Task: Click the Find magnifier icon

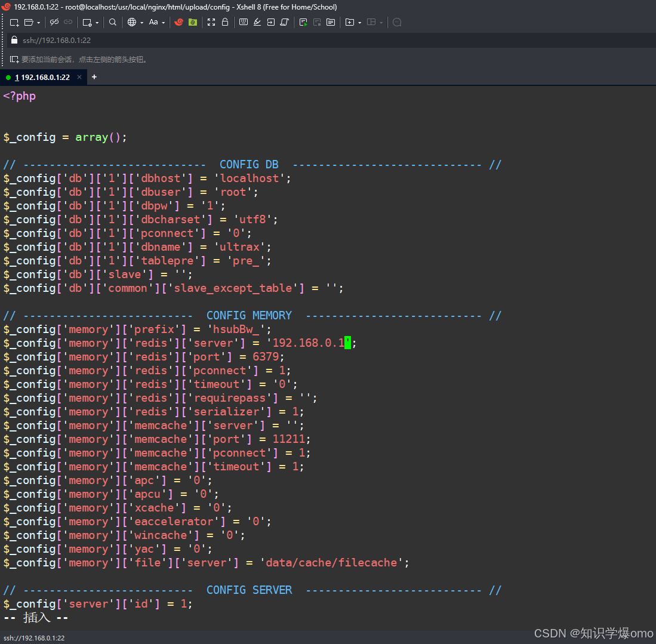Action: pyautogui.click(x=113, y=23)
